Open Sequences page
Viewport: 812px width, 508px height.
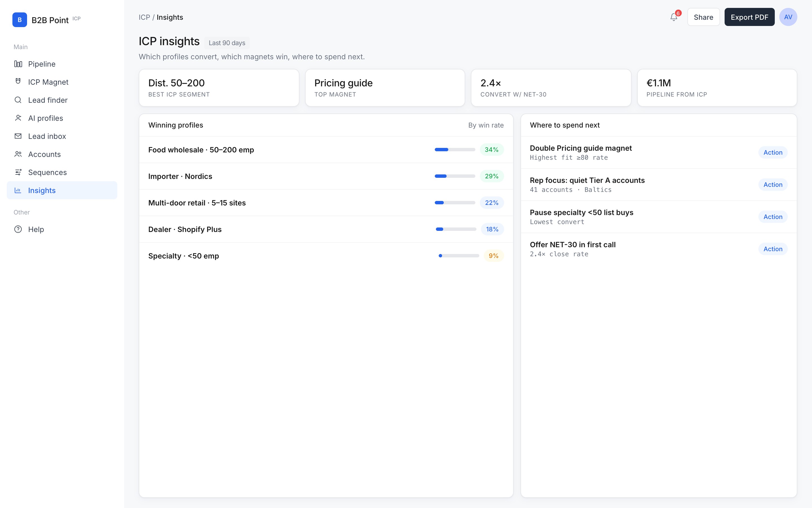62,172
